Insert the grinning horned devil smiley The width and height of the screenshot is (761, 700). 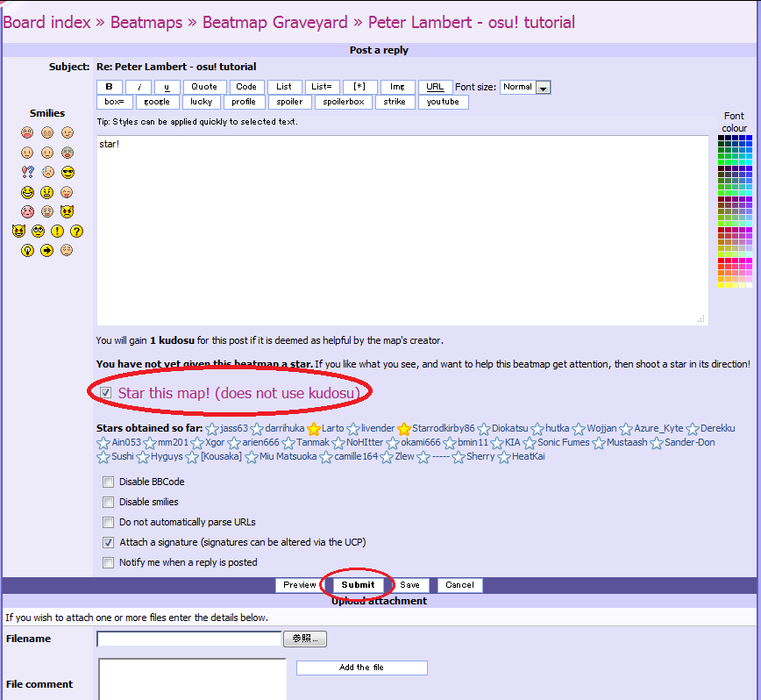click(18, 231)
